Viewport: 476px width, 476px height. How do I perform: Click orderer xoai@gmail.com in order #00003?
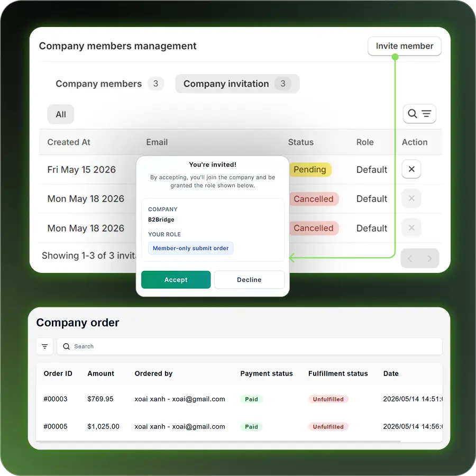point(198,399)
